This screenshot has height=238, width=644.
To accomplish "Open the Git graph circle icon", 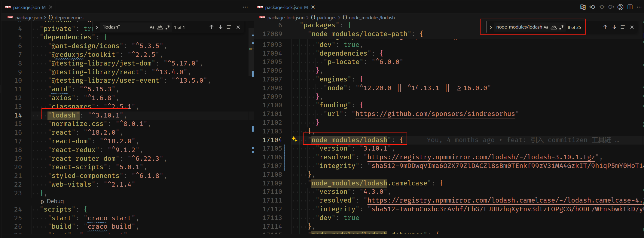I will [621, 7].
